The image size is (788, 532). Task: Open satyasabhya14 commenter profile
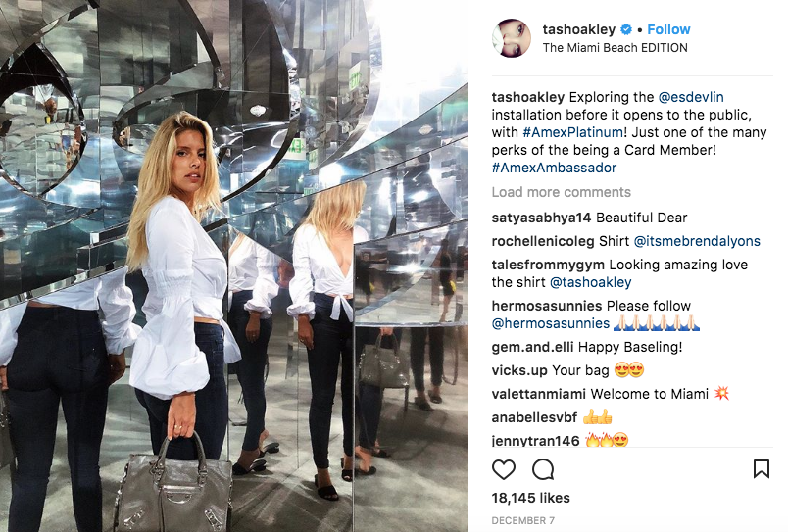click(x=541, y=218)
